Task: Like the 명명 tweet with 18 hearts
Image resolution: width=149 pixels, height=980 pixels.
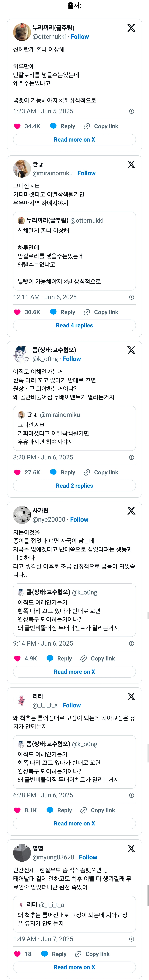Action: [17, 954]
